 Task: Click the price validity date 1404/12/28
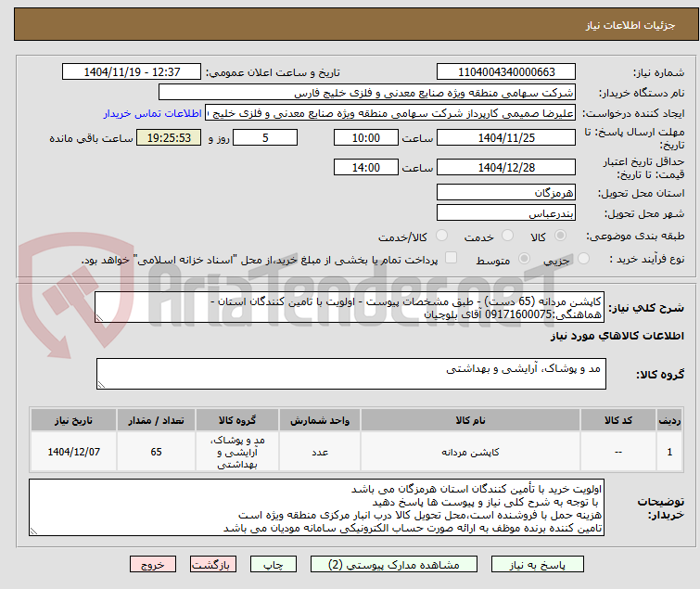point(506,168)
